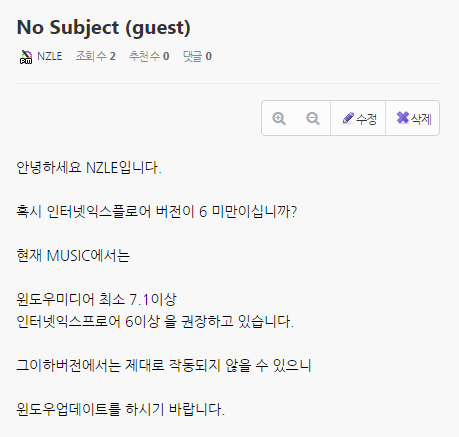Click the horizontal divider under post metadata
The height and width of the screenshot is (437, 459).
click(x=228, y=83)
